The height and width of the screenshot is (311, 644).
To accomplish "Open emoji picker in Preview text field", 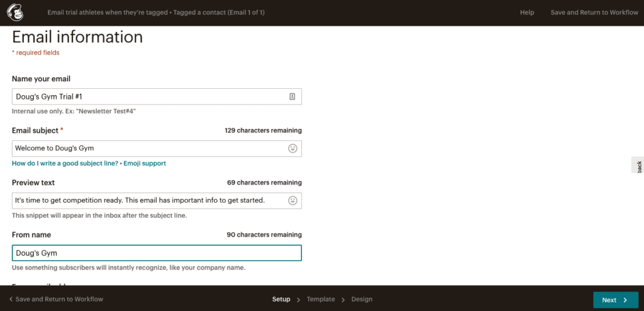I will point(292,201).
